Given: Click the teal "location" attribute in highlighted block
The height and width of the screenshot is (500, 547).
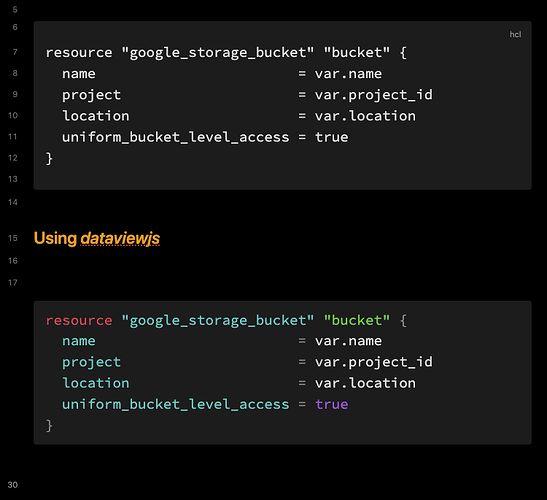Looking at the screenshot, I should 96,383.
